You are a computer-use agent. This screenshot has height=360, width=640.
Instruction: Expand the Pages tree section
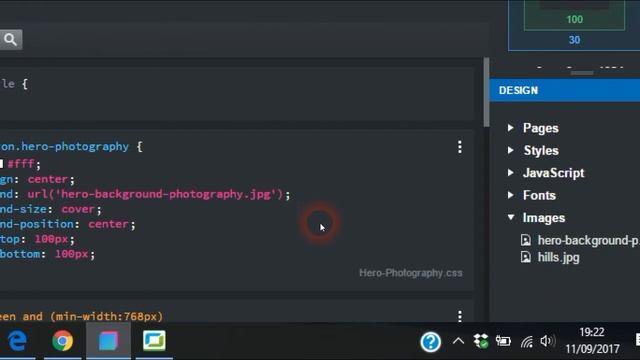point(511,128)
